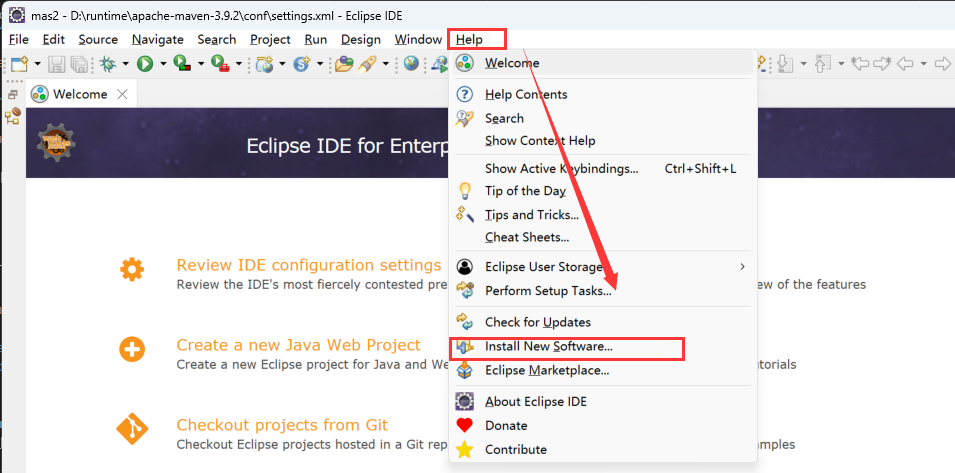
Task: Expand the Eclipse User Storage submenu arrow
Action: [742, 267]
